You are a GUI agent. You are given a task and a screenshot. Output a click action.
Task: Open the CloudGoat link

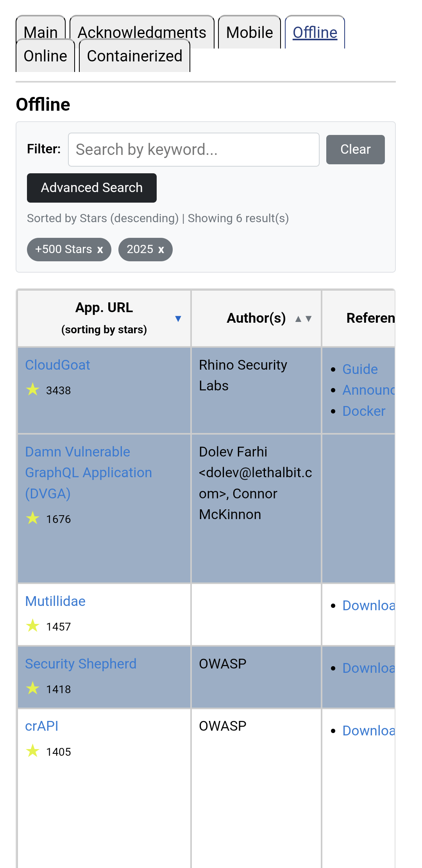(x=57, y=365)
